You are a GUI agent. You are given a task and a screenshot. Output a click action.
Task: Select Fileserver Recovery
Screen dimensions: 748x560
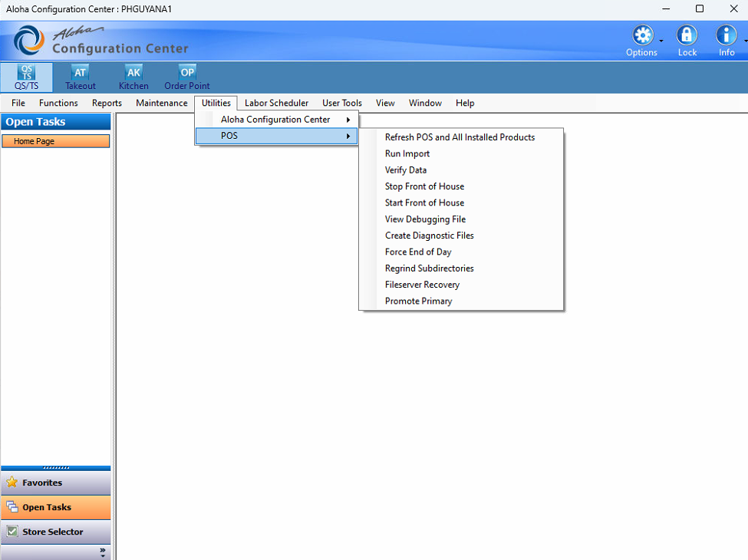pos(461,285)
